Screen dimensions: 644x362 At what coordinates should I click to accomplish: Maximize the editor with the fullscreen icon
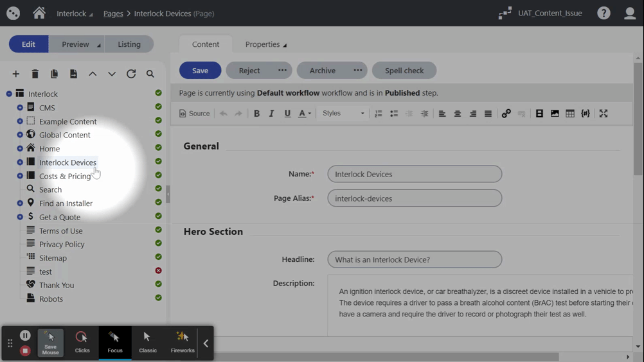(x=604, y=114)
